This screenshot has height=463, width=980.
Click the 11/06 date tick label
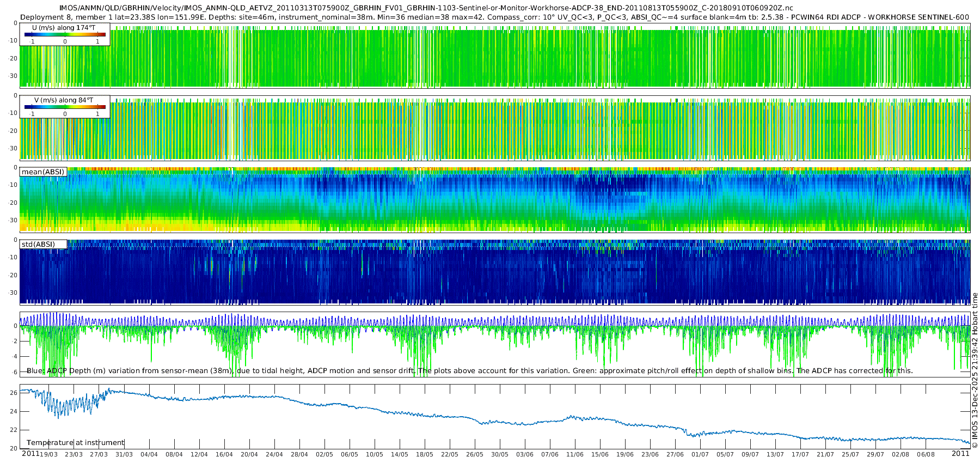(575, 454)
